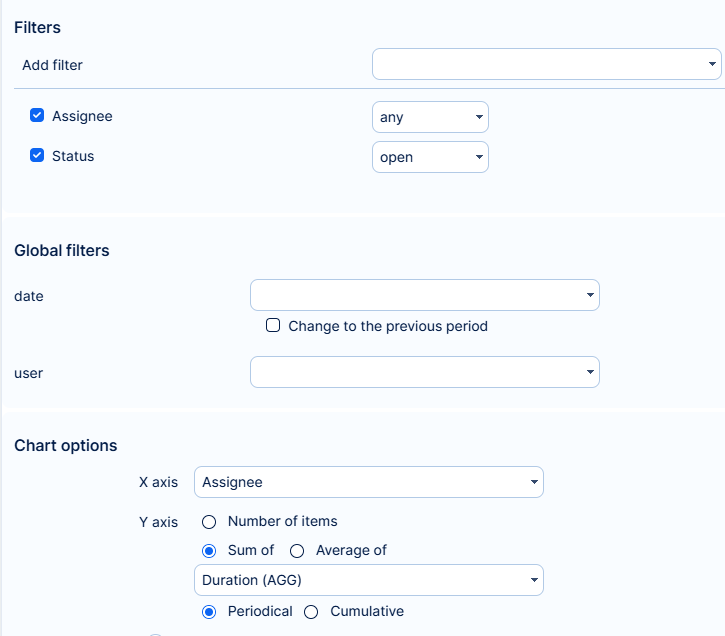The image size is (725, 636).
Task: Uncheck the Status filter checkbox
Action: click(37, 156)
